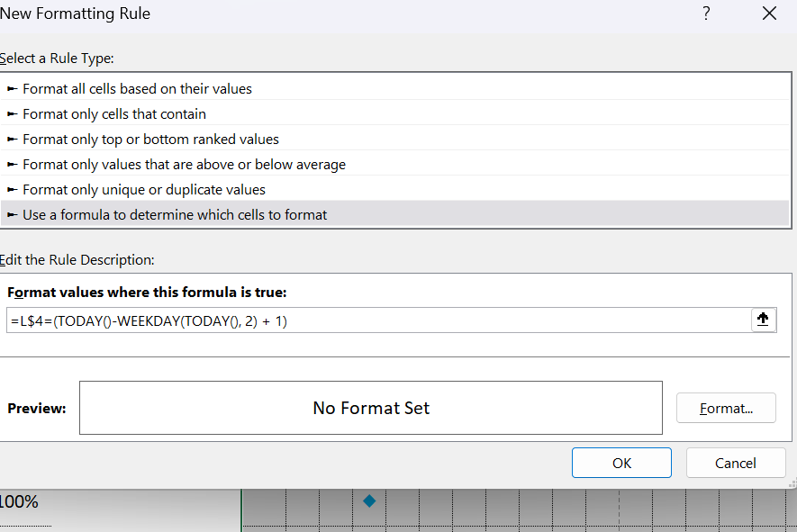Click inside the formula input field
The height and width of the screenshot is (532, 797).
378,320
